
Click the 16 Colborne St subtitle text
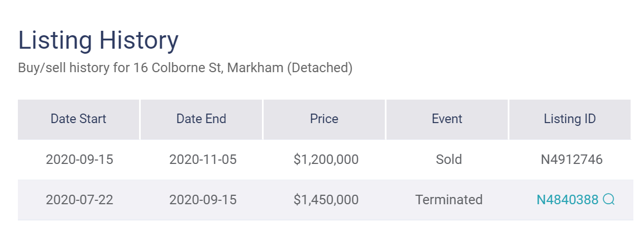[185, 68]
